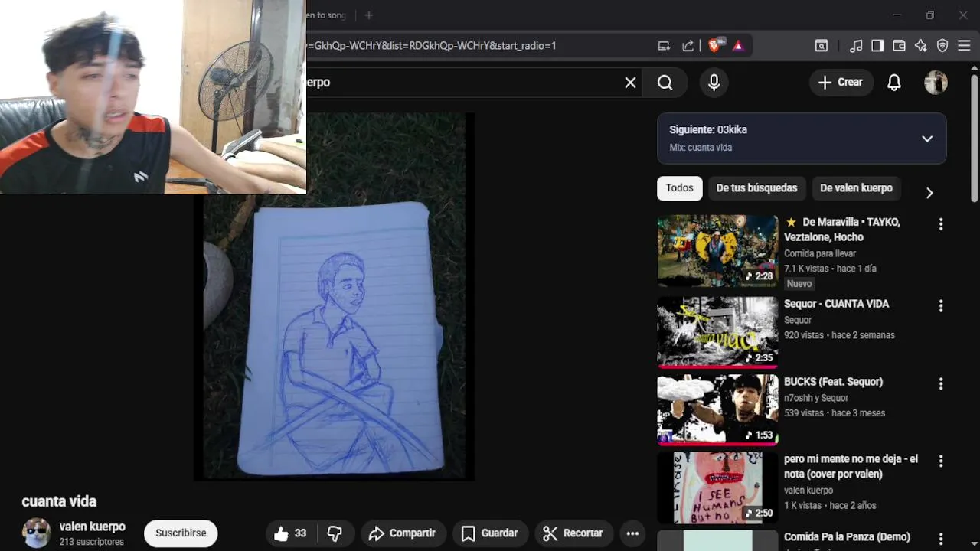Like the video with thumbs up

(291, 533)
